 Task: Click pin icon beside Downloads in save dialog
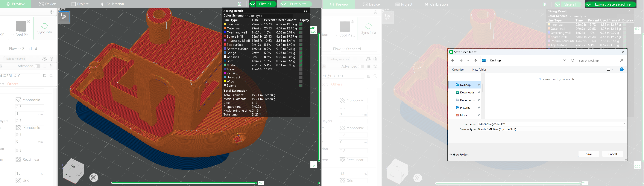tap(479, 93)
